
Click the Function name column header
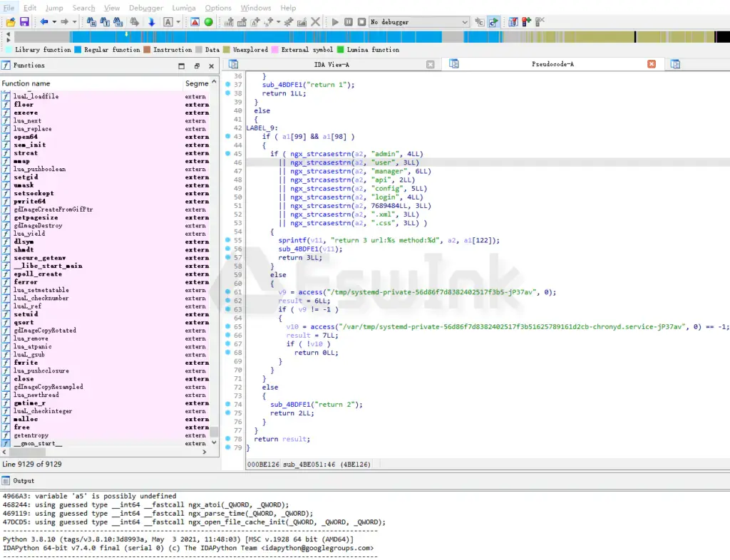tap(26, 83)
